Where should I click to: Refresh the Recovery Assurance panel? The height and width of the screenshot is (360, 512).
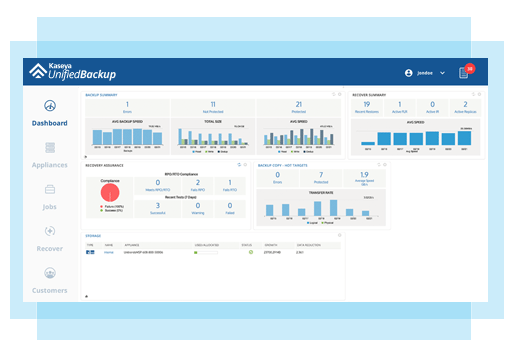[239, 165]
